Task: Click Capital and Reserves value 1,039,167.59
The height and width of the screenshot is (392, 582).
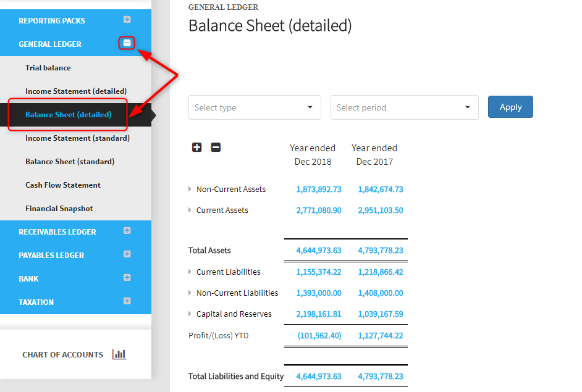Action: coord(381,314)
